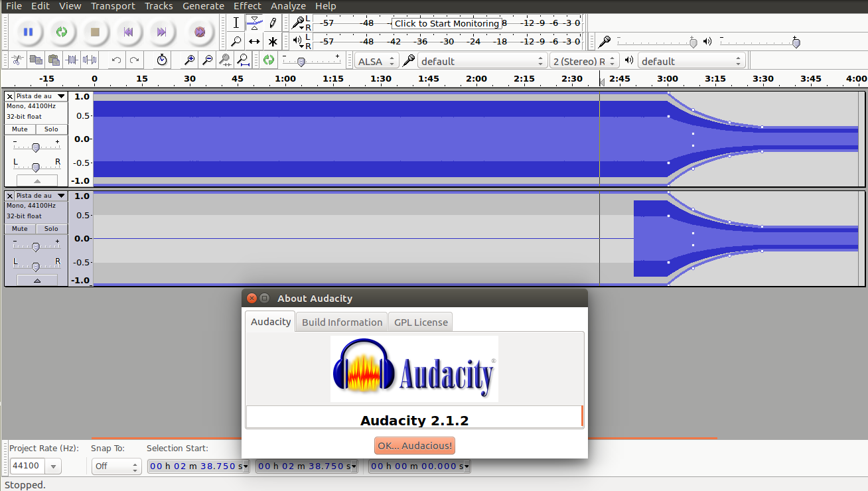Solo the second audio track
Viewport: 868px width, 491px height.
pyautogui.click(x=51, y=228)
